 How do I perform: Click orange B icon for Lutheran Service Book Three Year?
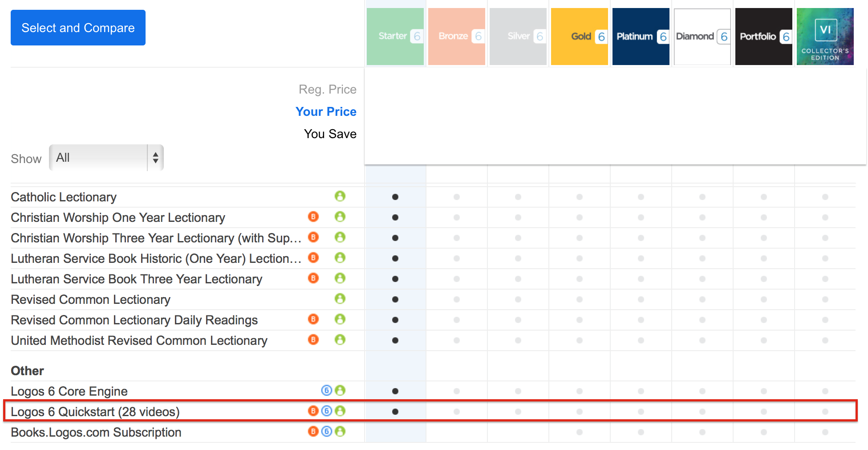[x=313, y=278]
